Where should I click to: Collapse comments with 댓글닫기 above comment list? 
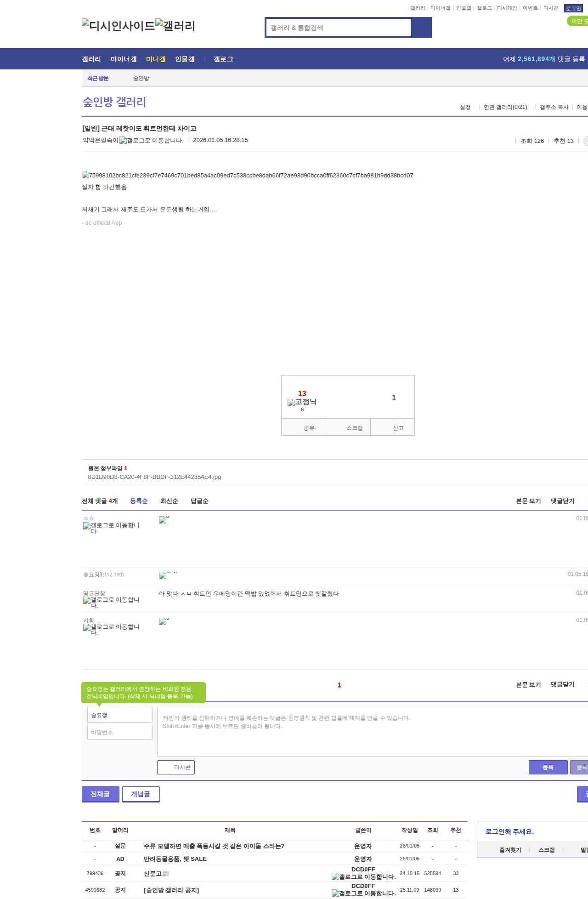tap(562, 501)
